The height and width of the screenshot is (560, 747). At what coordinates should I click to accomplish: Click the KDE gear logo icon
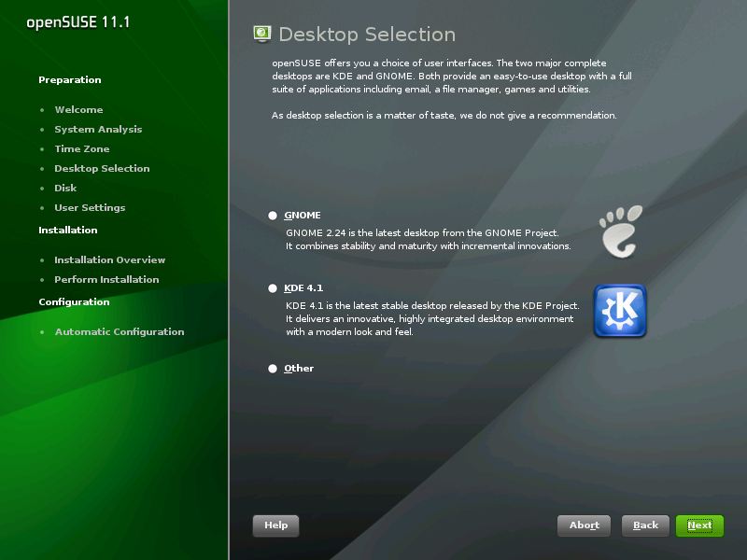[620, 311]
